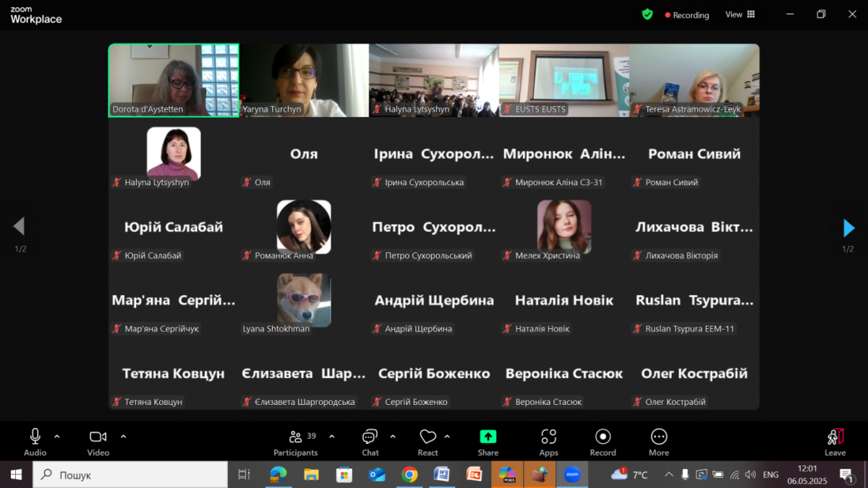Open Google Chrome from the taskbar
Image resolution: width=868 pixels, height=488 pixels.
pyautogui.click(x=409, y=475)
